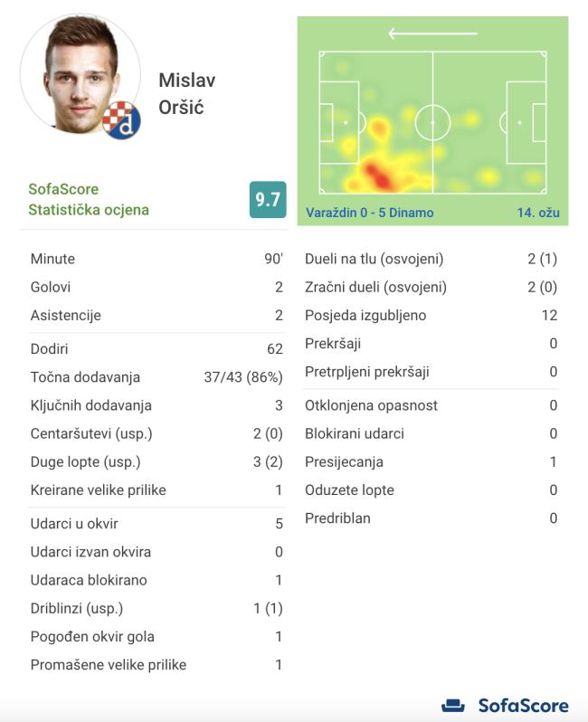Click the Dinamo club crest badge
The width and height of the screenshot is (588, 722).
(x=120, y=119)
